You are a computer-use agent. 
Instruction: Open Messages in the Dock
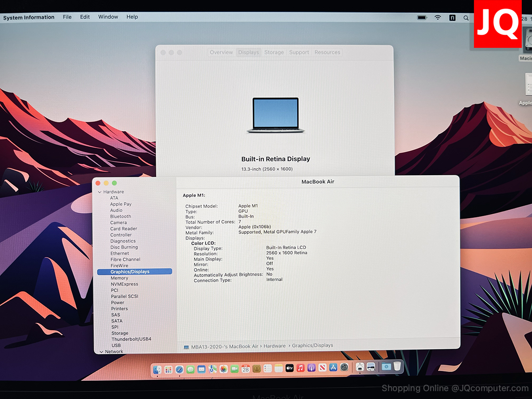[190, 368]
